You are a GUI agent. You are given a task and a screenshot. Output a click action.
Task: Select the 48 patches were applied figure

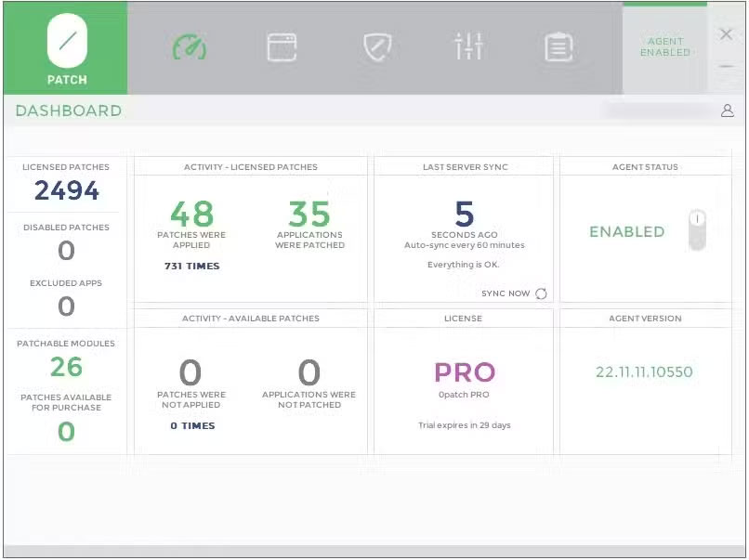click(191, 214)
